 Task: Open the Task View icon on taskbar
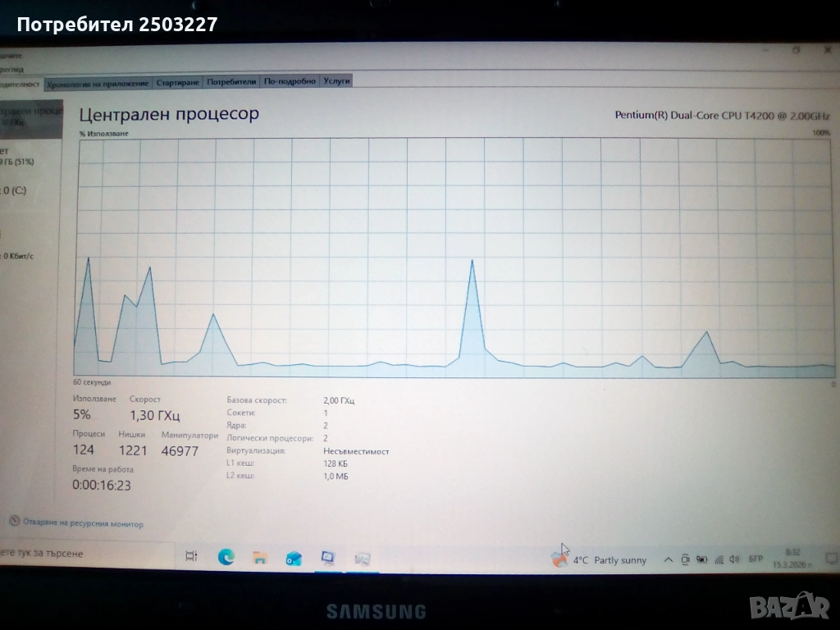pos(191,557)
